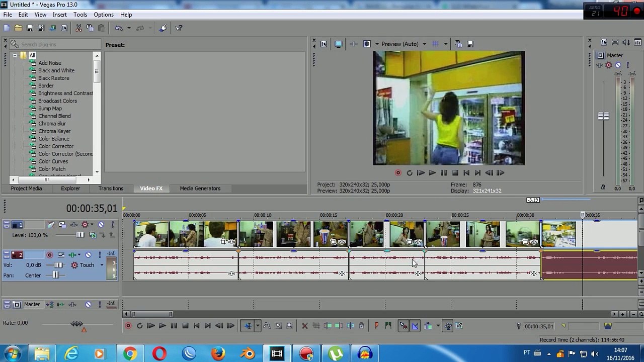The image size is (644, 362).
Task: Solo audio track 2
Action: tap(100, 255)
